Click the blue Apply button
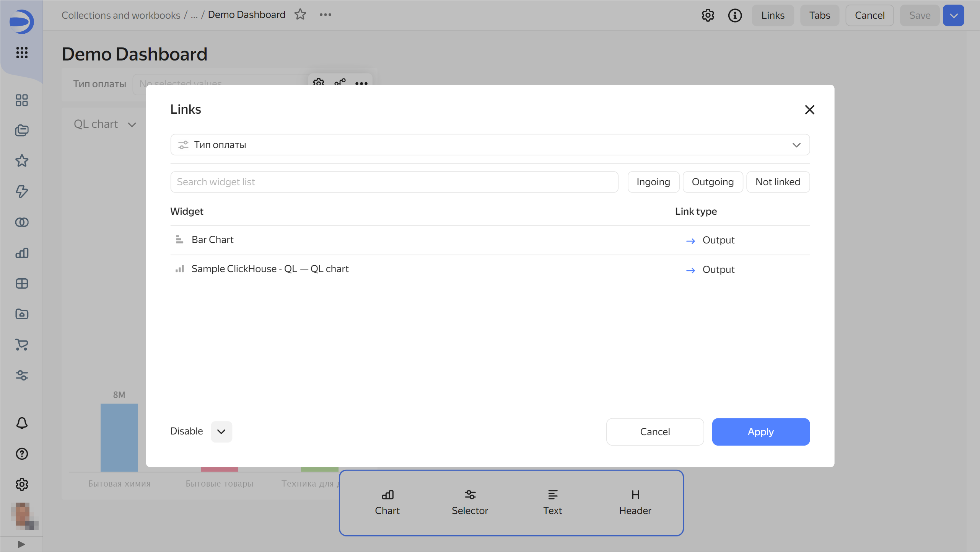 pyautogui.click(x=760, y=431)
